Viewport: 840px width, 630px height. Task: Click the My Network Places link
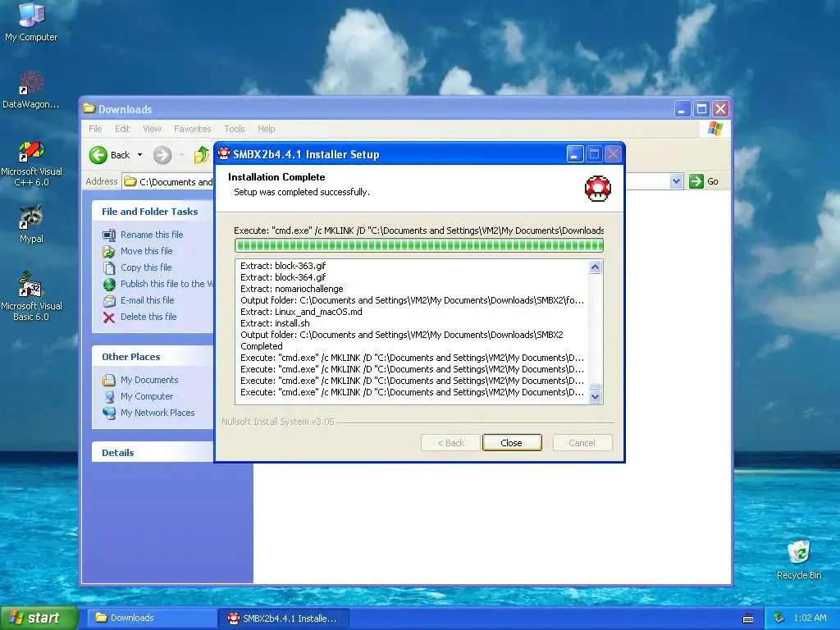pyautogui.click(x=157, y=413)
